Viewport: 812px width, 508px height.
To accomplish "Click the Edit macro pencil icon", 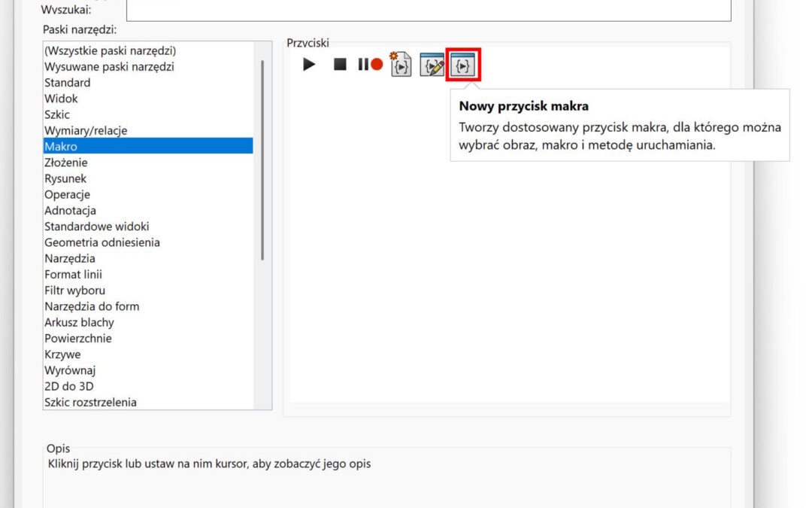I will pyautogui.click(x=432, y=65).
